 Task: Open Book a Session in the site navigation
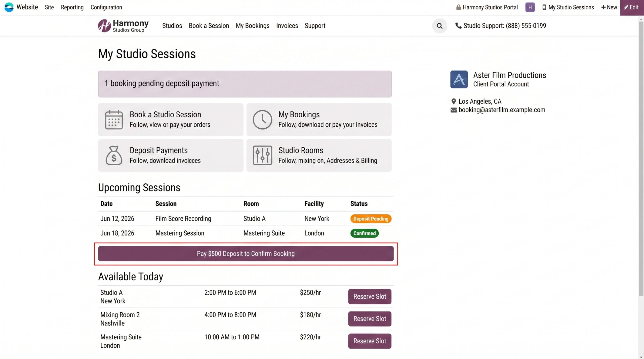209,26
